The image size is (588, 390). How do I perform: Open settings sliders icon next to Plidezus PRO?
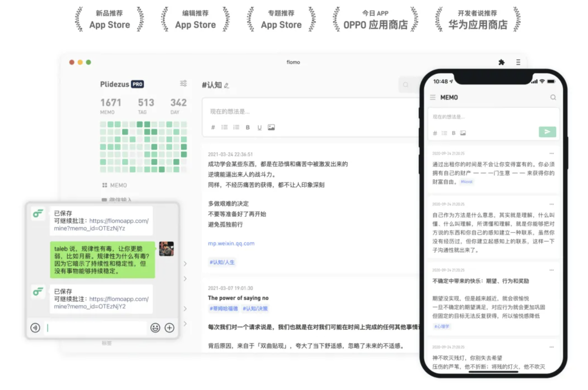[183, 83]
